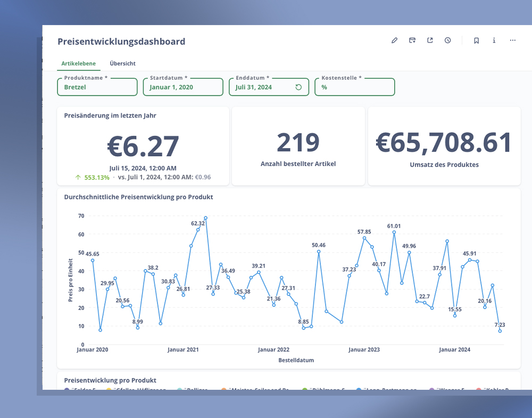Reset the Enddatum filter with the circular arrow
Image resolution: width=532 pixels, height=418 pixels.
pyautogui.click(x=298, y=87)
